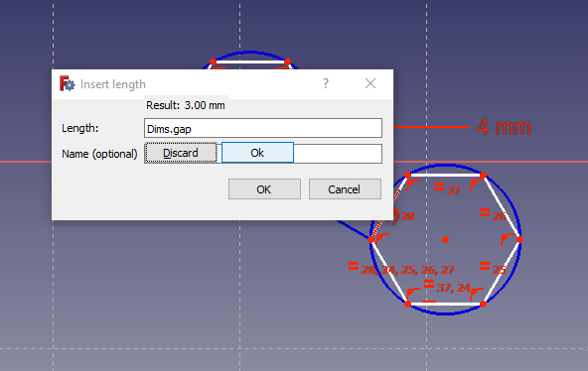Click the blue highlighted Ok button

click(x=257, y=153)
